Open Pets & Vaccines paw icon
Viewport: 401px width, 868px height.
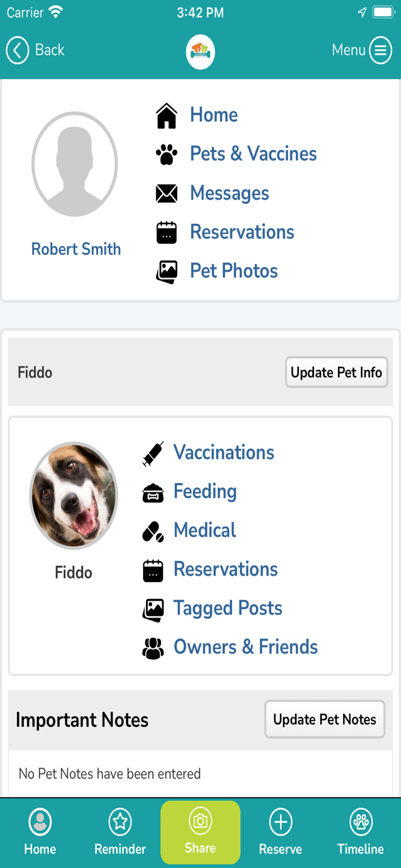167,154
